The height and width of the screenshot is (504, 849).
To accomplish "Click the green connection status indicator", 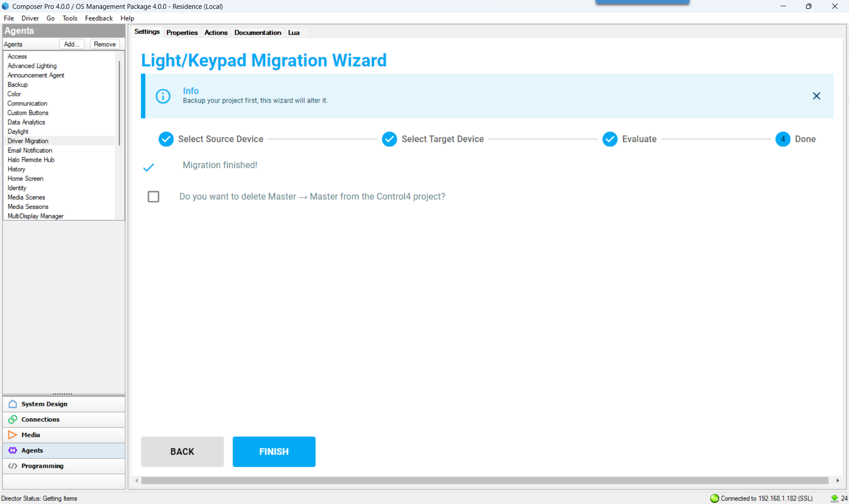I will click(714, 498).
